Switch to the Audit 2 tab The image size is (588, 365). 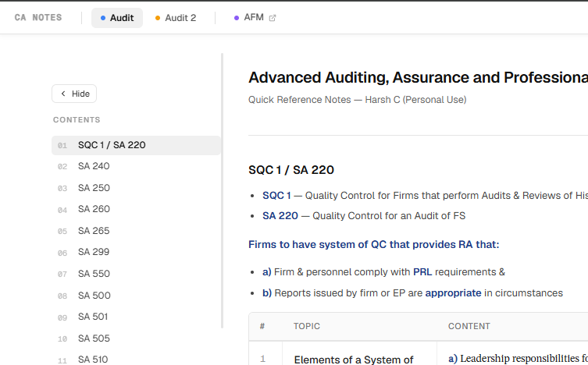(176, 18)
